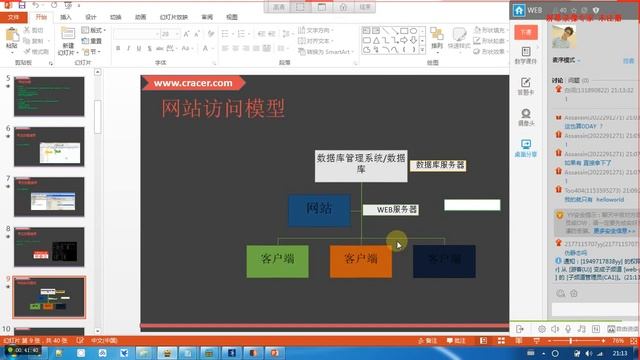Screen dimensions: 640x360
Task: Toggle Strikethrough formatting
Action: [x=160, y=49]
